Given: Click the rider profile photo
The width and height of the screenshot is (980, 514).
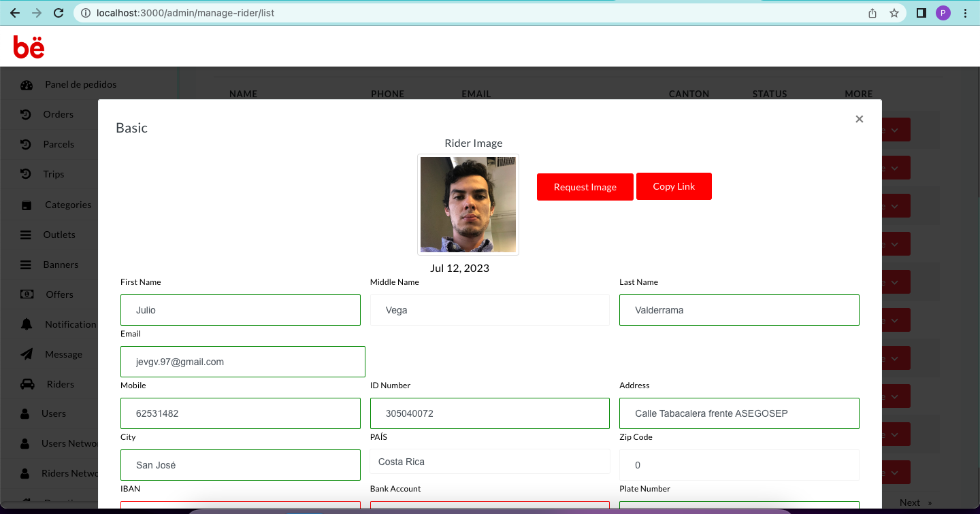Looking at the screenshot, I should [x=468, y=205].
